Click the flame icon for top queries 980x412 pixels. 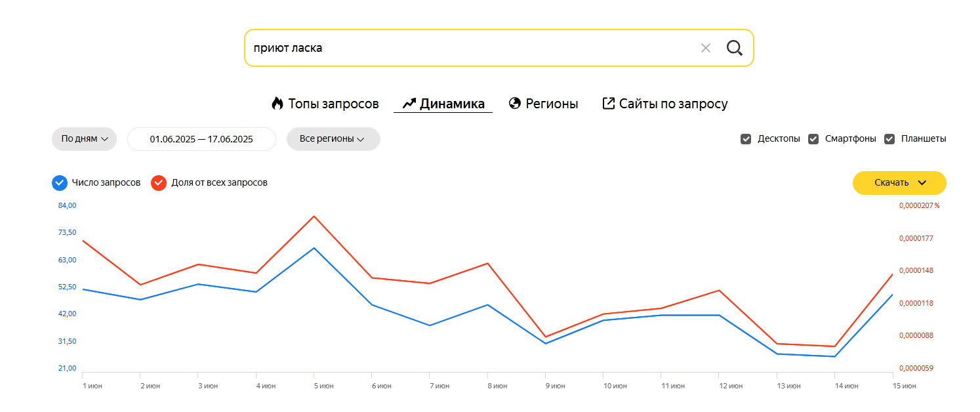pyautogui.click(x=277, y=104)
